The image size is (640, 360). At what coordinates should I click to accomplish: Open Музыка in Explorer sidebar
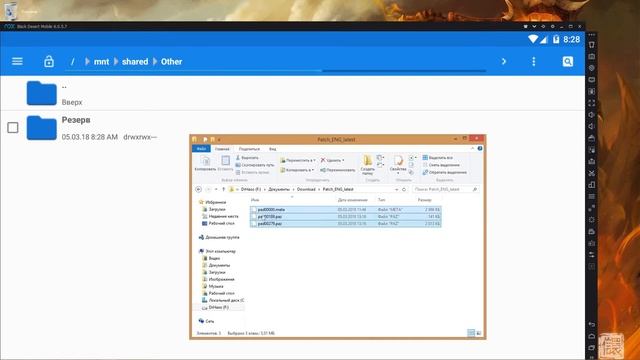point(213,287)
